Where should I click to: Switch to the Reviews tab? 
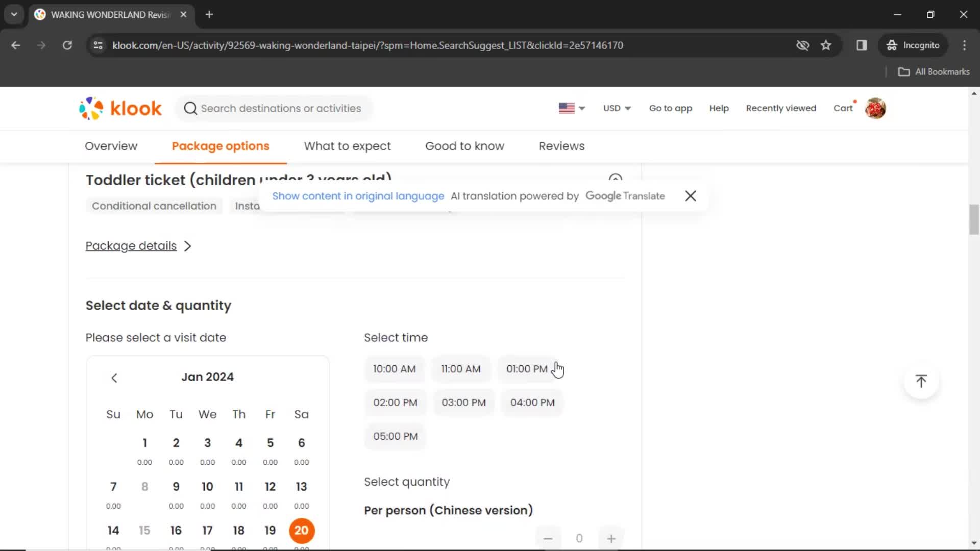coord(562,146)
